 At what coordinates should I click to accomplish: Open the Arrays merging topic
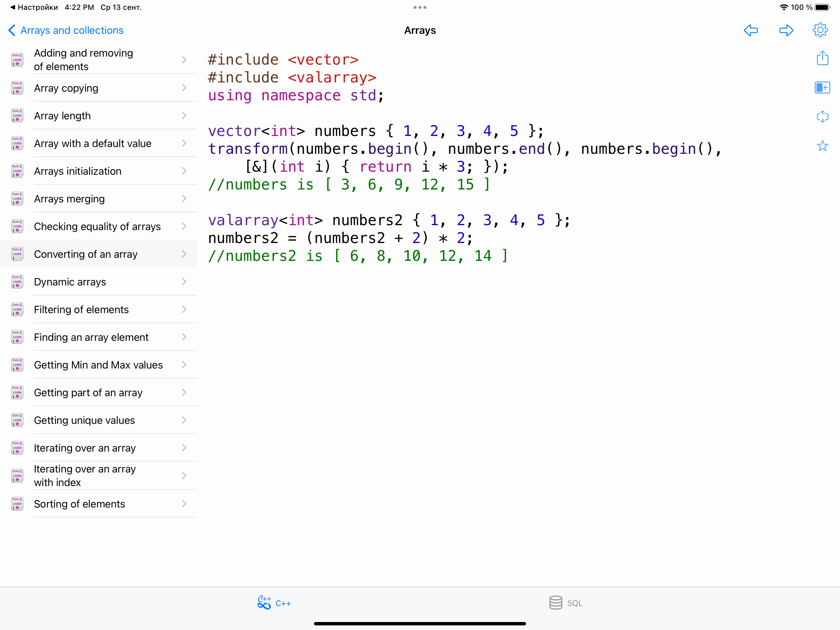(x=98, y=199)
